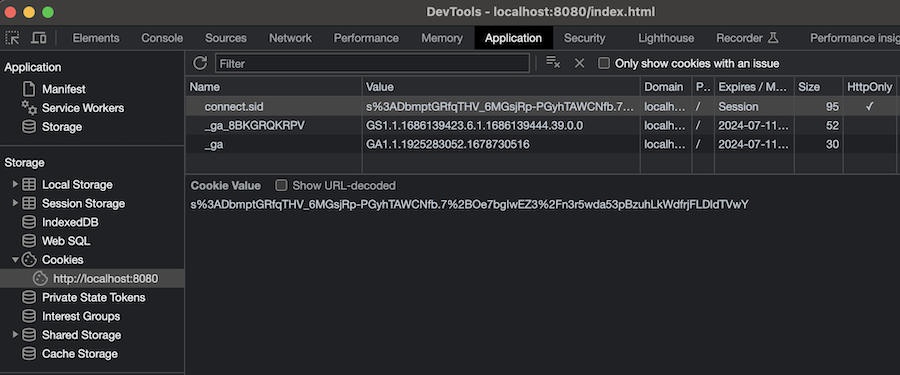Image resolution: width=900 pixels, height=375 pixels.
Task: Click the cookie Filter input field
Action: (372, 63)
